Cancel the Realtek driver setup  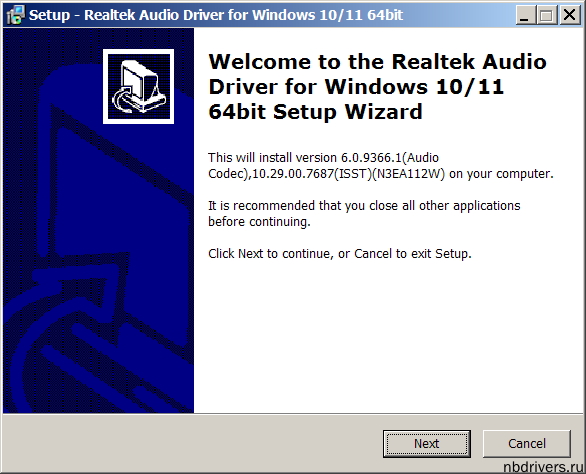[x=527, y=444]
